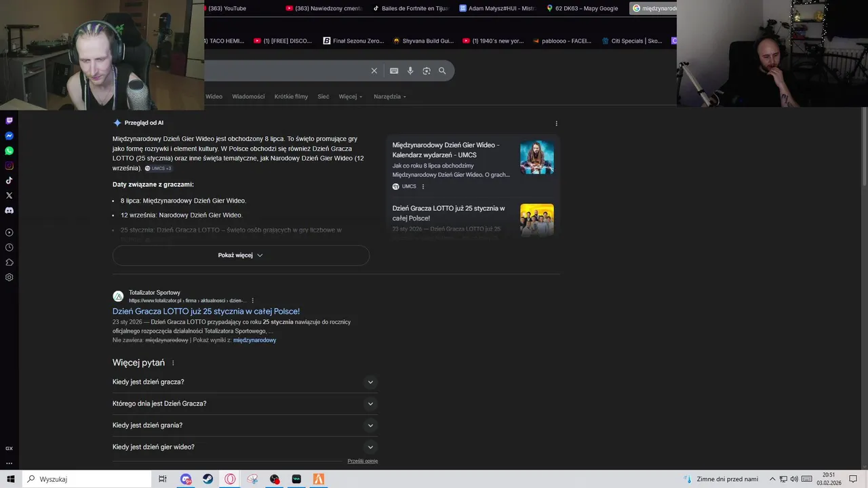Open the Więcej search filter dropdown
The height and width of the screenshot is (488, 868).
pyautogui.click(x=351, y=96)
